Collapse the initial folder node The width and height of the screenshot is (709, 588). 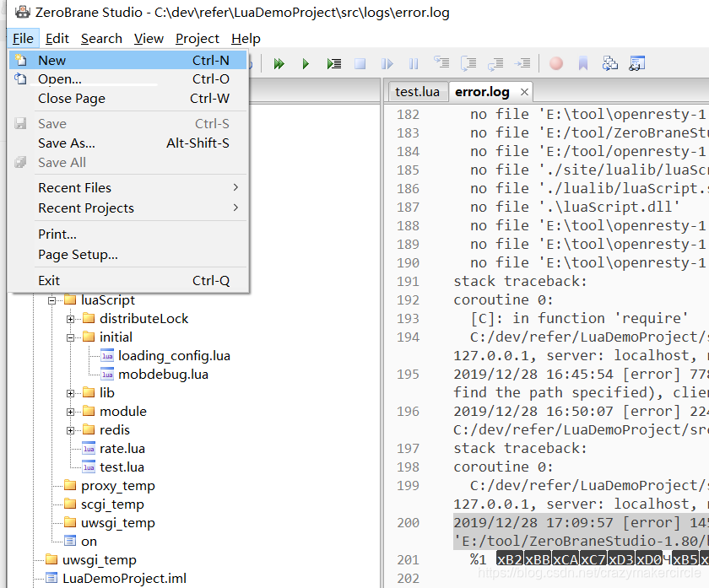(x=71, y=337)
